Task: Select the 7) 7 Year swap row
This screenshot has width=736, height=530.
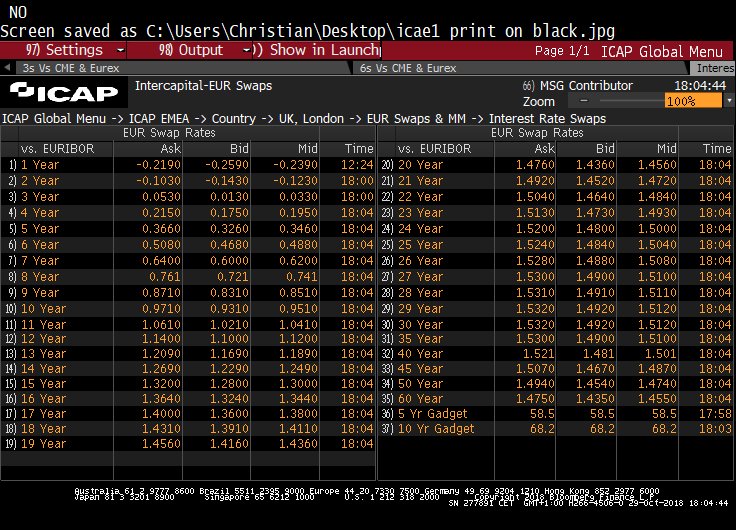Action: coord(188,261)
